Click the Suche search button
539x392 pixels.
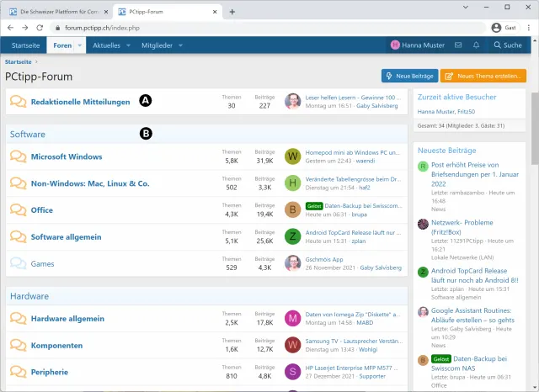[x=508, y=45]
